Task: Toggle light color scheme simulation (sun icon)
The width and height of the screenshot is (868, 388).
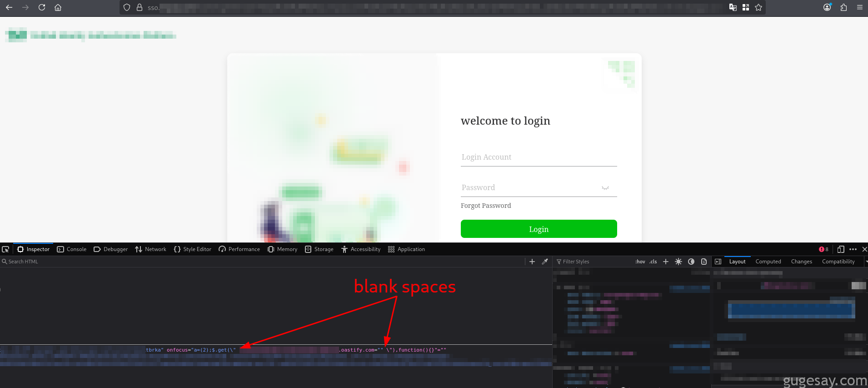Action: pos(678,262)
